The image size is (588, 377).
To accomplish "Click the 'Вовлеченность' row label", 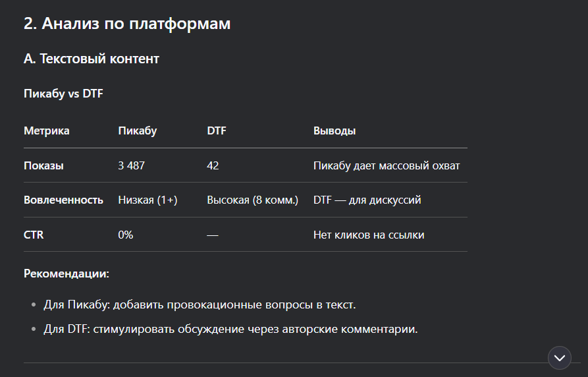I will tap(63, 200).
